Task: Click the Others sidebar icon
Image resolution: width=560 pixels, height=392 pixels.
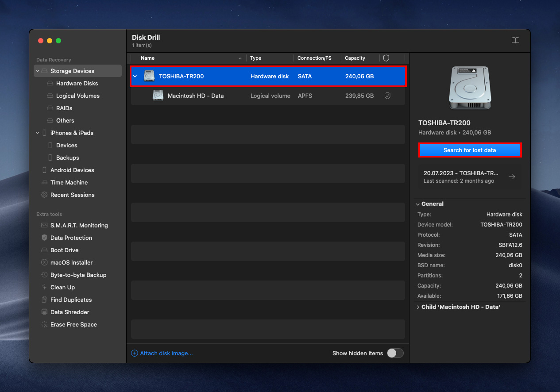Action: tap(50, 120)
